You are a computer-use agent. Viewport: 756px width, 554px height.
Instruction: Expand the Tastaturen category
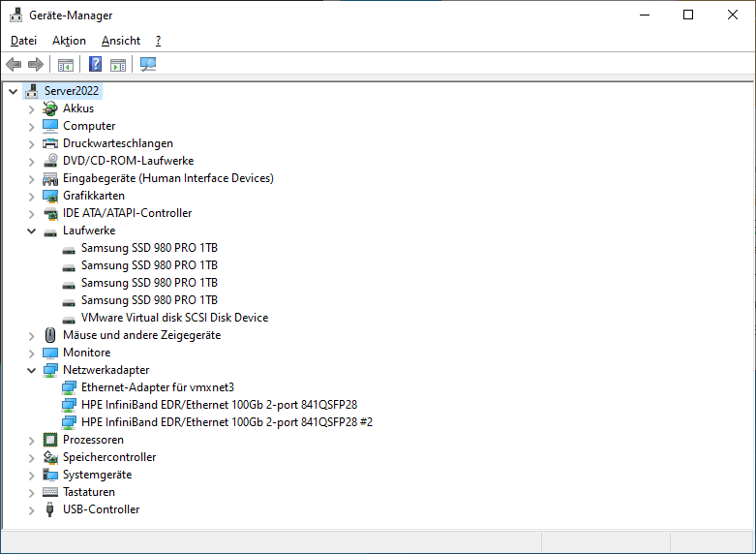pyautogui.click(x=32, y=493)
